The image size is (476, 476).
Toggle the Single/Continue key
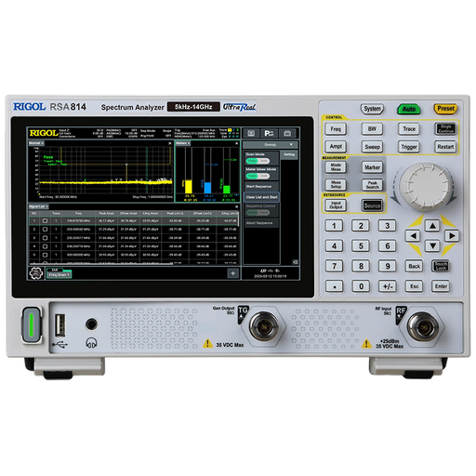[x=446, y=128]
